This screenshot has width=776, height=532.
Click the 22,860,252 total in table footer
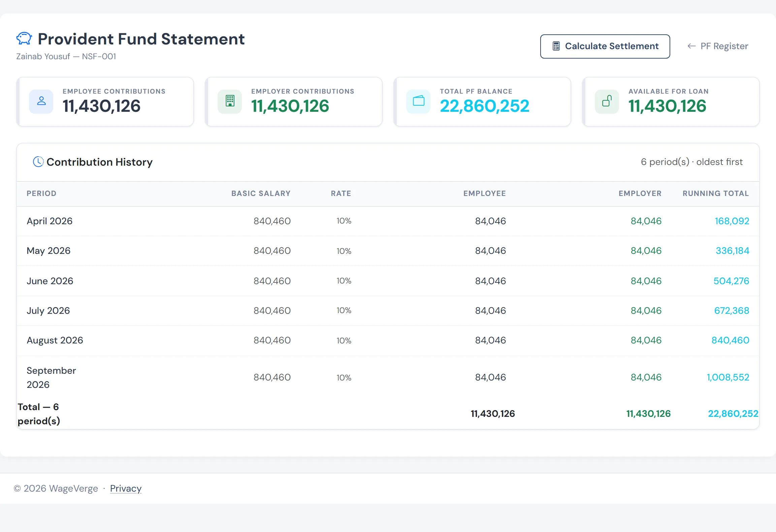[x=733, y=413]
